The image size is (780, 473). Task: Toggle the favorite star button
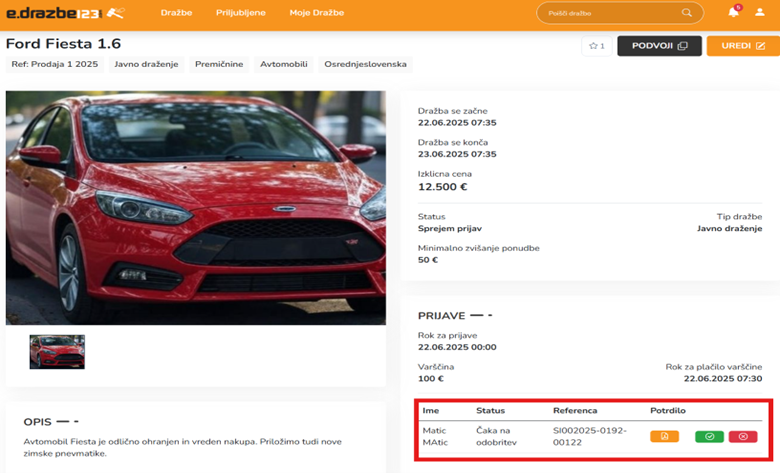(596, 46)
